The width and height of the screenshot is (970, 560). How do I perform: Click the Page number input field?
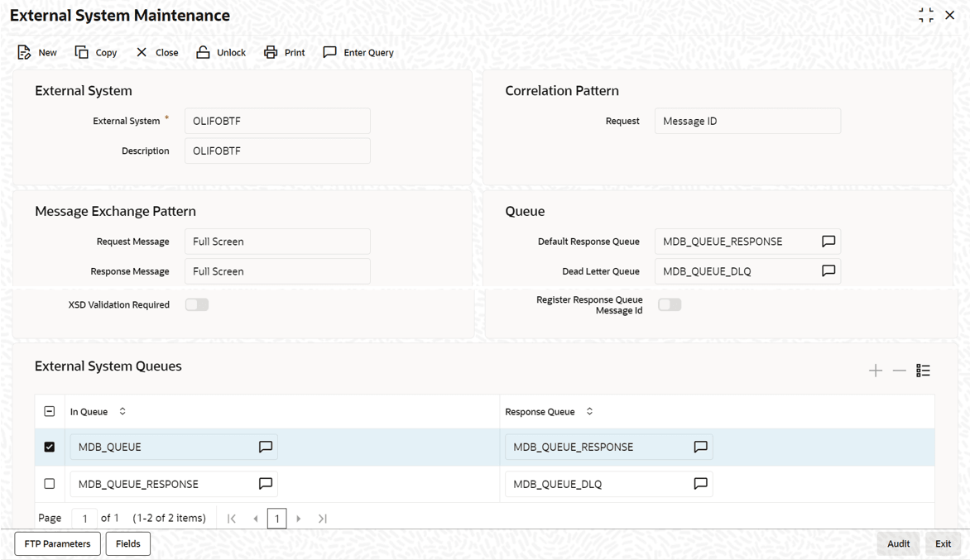tap(84, 519)
